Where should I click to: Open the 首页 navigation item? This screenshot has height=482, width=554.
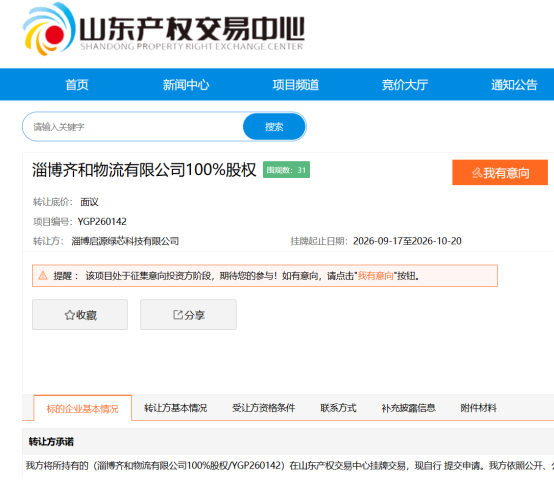click(x=77, y=85)
